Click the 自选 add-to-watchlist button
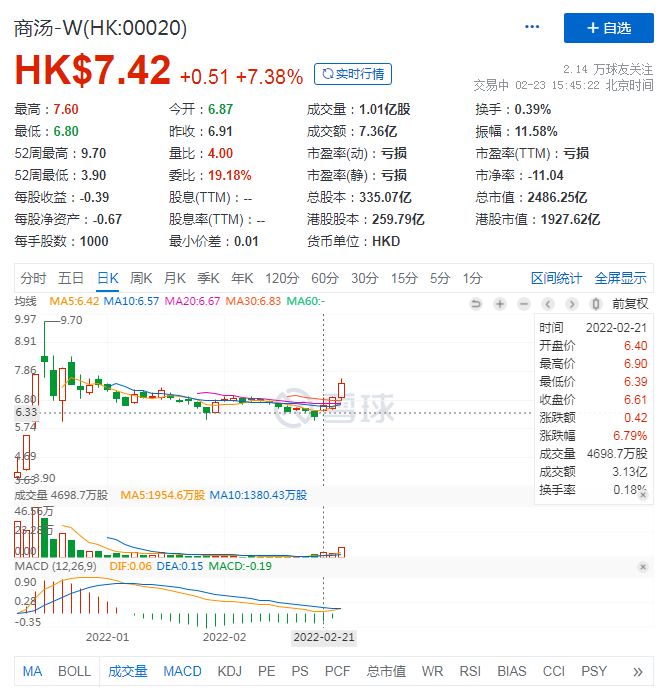The image size is (665, 698). pyautogui.click(x=608, y=28)
